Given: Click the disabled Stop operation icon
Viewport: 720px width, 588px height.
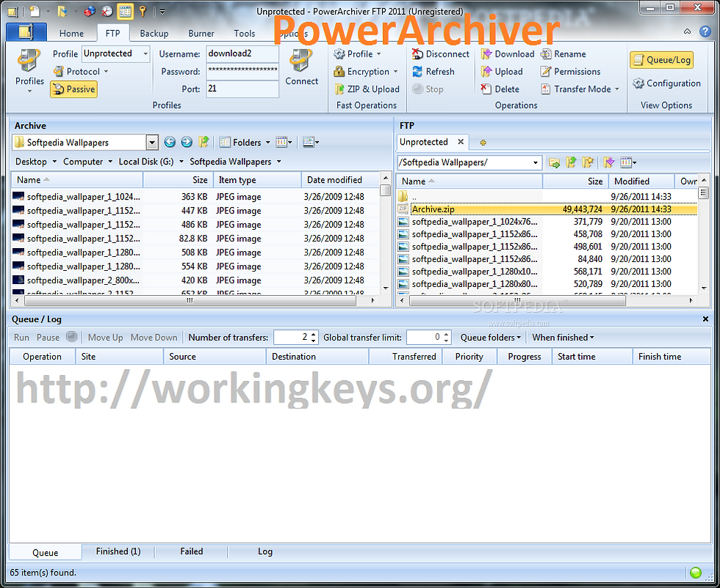Looking at the screenshot, I should point(417,89).
